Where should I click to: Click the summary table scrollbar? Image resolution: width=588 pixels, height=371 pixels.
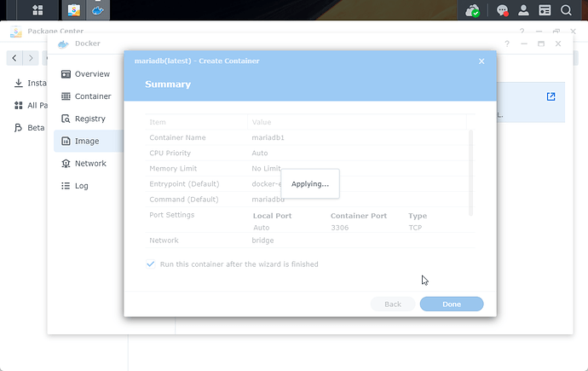coord(470,173)
